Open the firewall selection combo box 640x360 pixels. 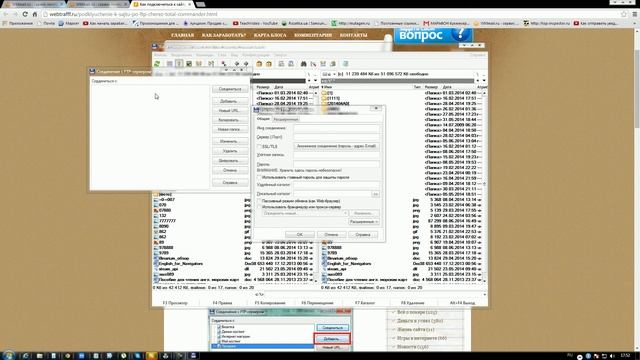(305, 213)
